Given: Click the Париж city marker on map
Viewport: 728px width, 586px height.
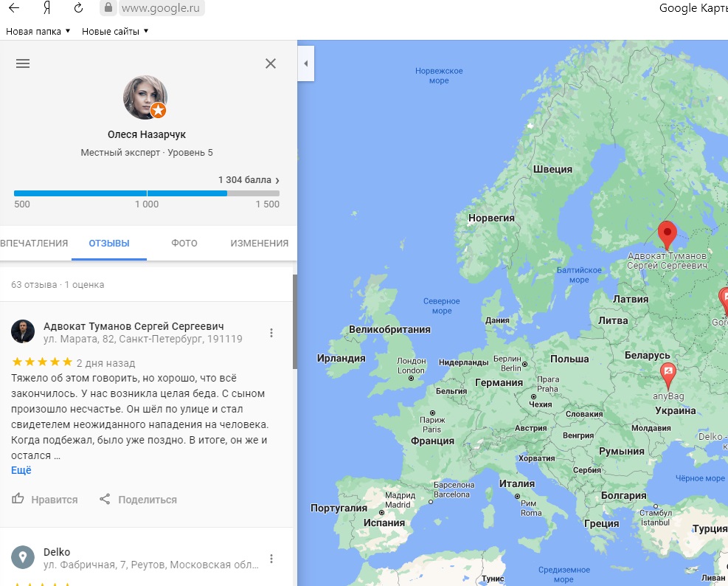Looking at the screenshot, I should point(432,413).
